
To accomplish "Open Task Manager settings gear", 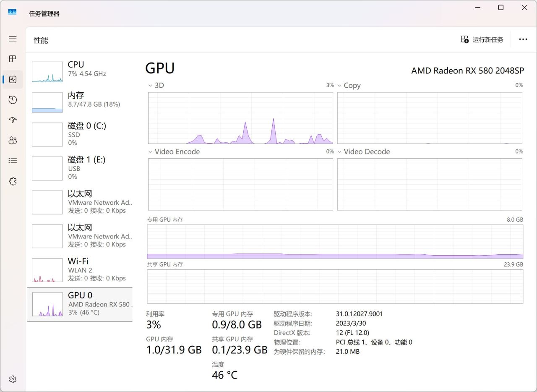I will coord(13,379).
